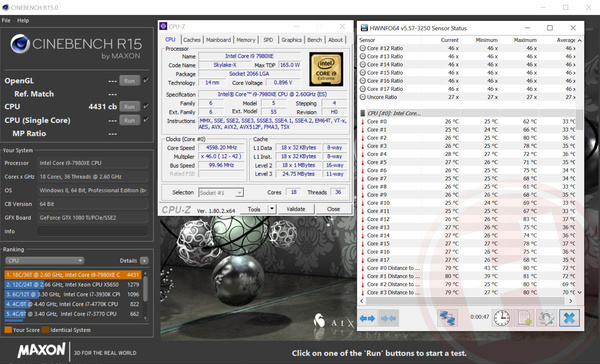Click HWiNFO horizontal scrollbar left arrow
The width and height of the screenshot is (600, 364).
[x=362, y=301]
